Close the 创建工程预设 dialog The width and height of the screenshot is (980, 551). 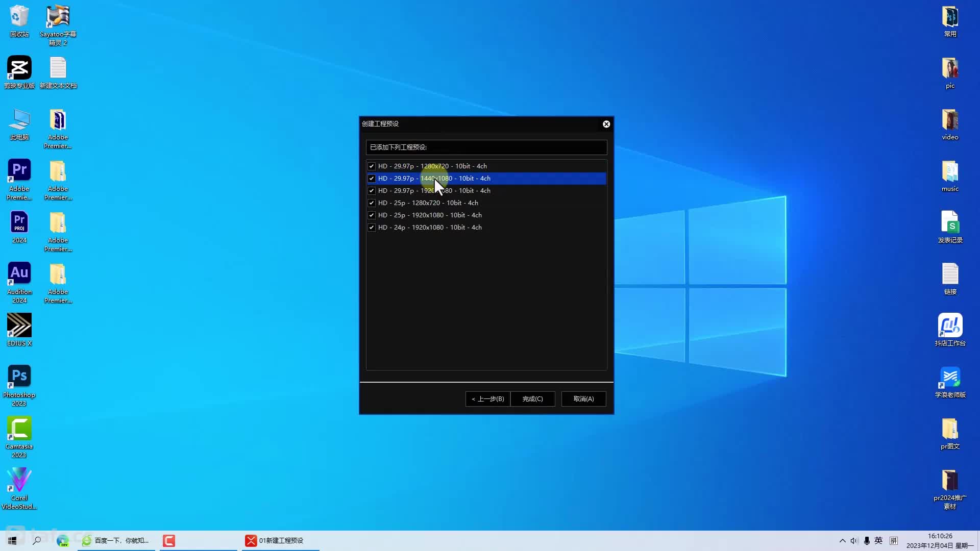tap(606, 124)
